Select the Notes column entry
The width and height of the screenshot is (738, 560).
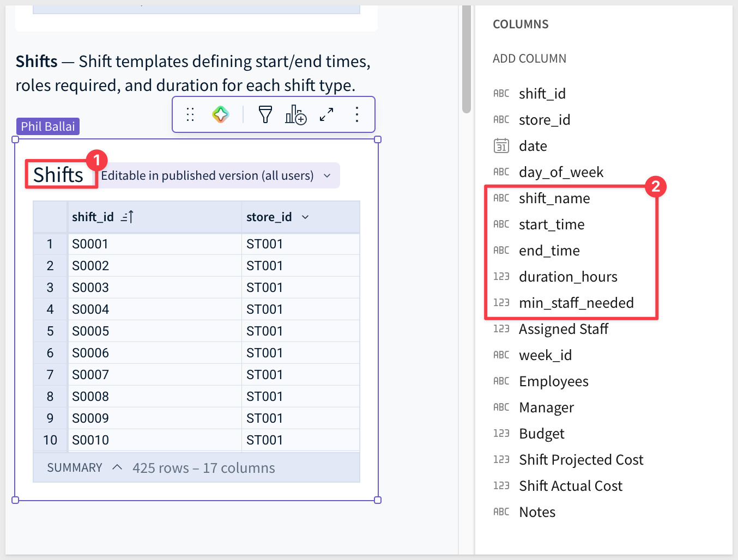pos(537,512)
